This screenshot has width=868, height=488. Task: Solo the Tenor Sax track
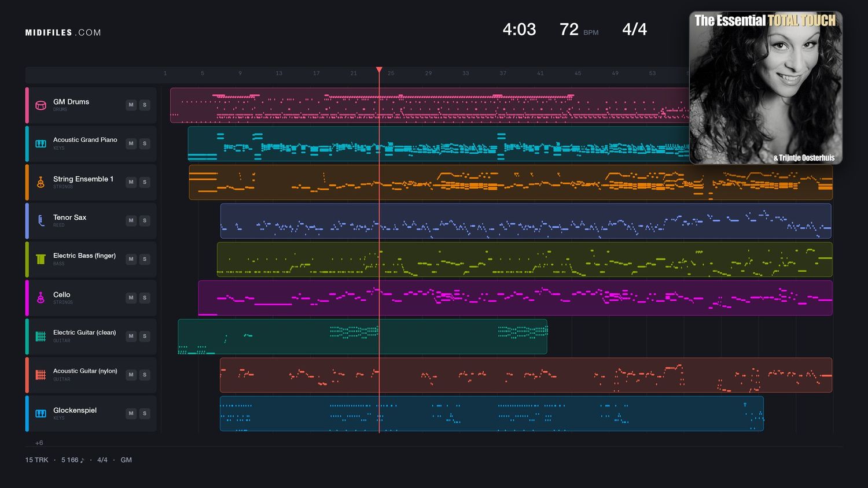[145, 220]
